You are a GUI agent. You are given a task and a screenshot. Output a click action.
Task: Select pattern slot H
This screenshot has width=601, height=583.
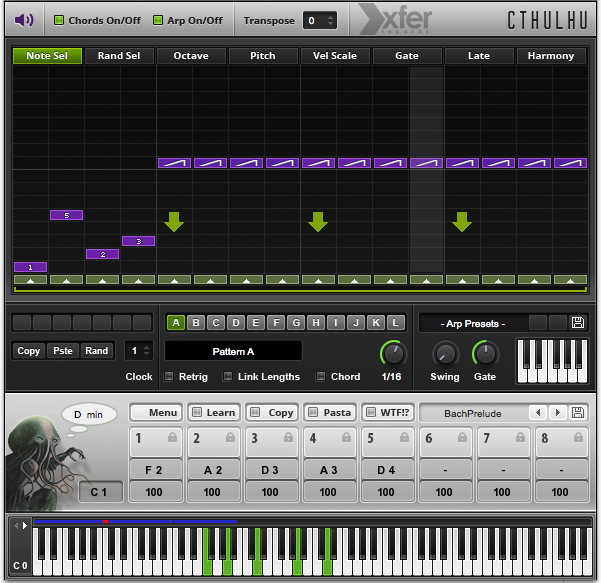(316, 323)
